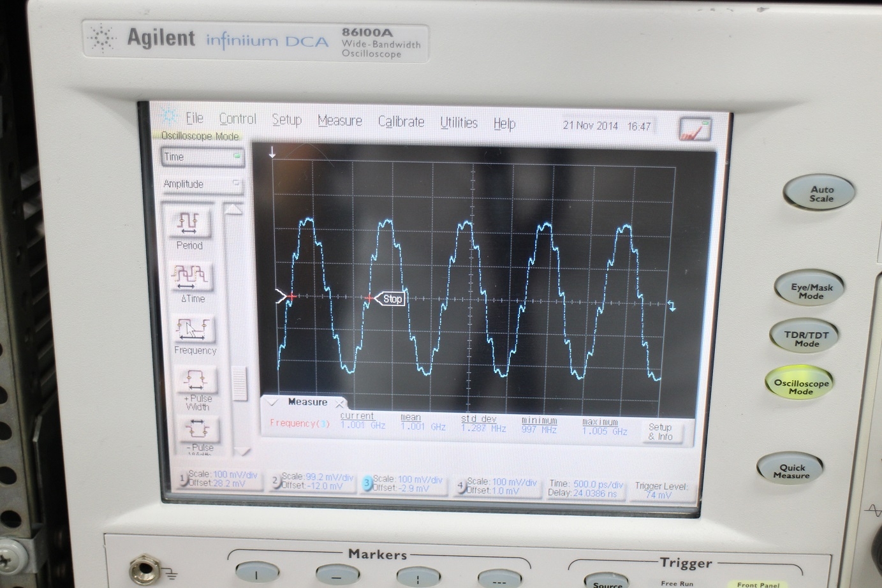Open the Utilities menu
This screenshot has width=882, height=588.
(x=459, y=123)
